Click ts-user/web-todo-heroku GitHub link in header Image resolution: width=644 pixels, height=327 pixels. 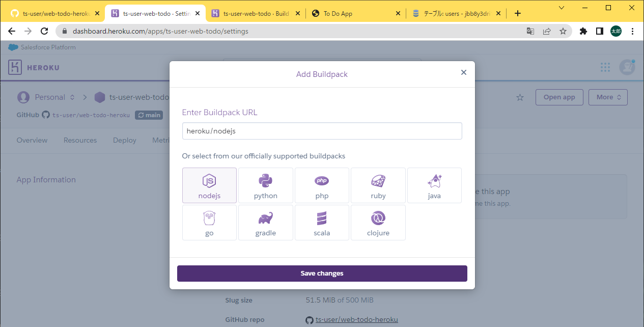pyautogui.click(x=91, y=115)
